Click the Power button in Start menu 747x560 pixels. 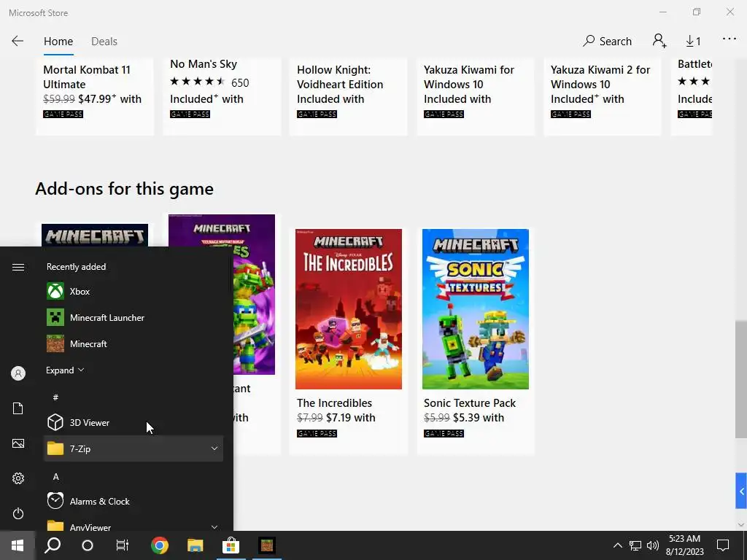(18, 513)
